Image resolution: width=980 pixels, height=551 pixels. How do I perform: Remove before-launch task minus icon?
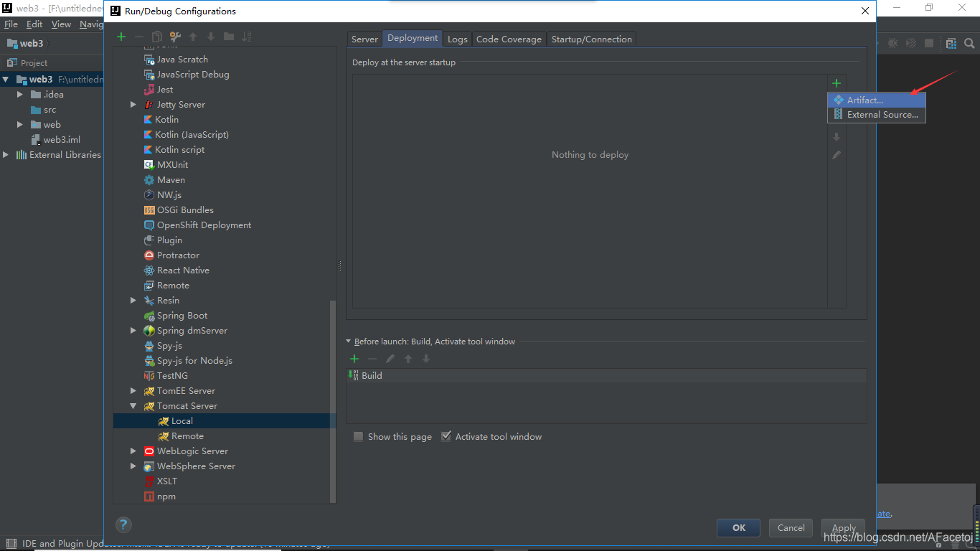(372, 359)
